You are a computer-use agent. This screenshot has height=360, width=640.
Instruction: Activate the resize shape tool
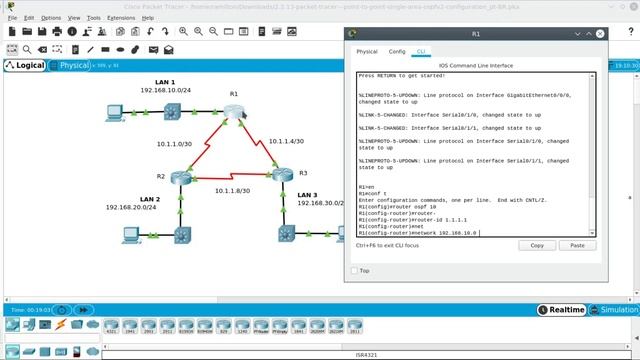click(57, 49)
